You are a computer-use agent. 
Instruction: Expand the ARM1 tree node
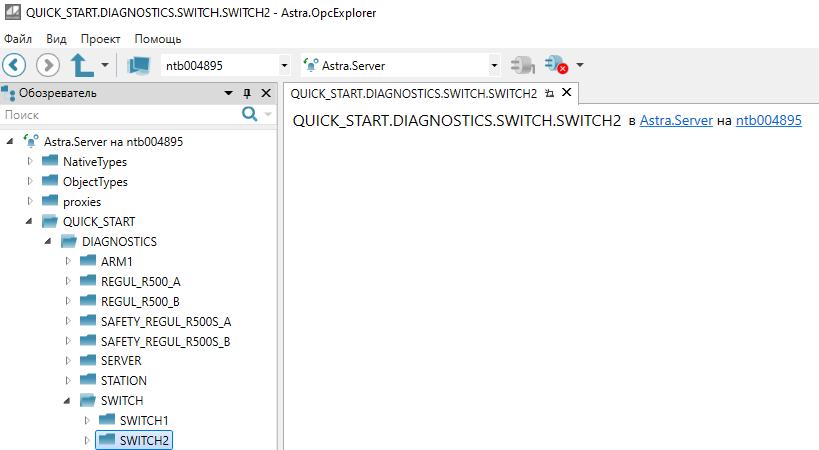68,261
